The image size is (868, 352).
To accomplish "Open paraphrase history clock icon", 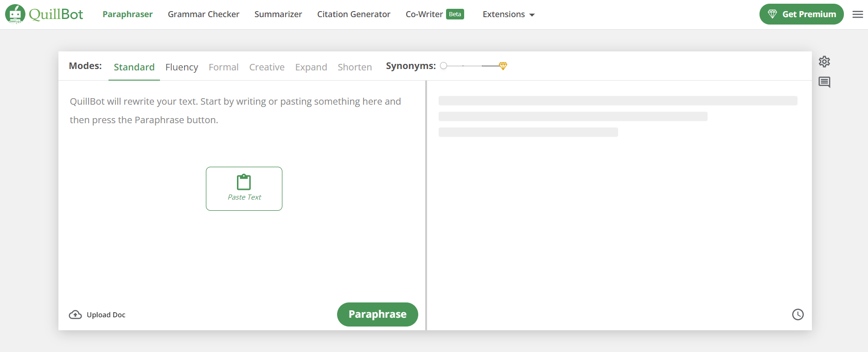I will click(798, 314).
